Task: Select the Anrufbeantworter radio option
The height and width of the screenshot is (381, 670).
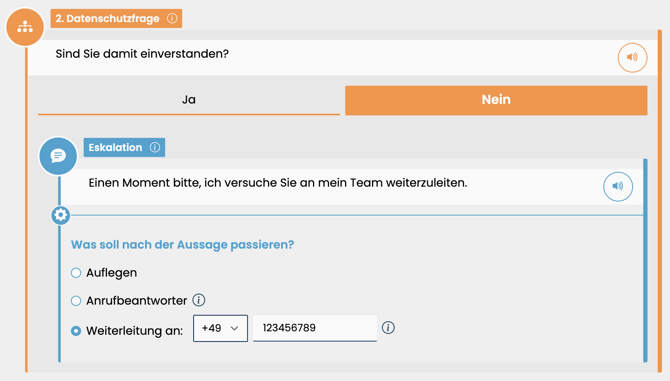Action: [x=76, y=301]
